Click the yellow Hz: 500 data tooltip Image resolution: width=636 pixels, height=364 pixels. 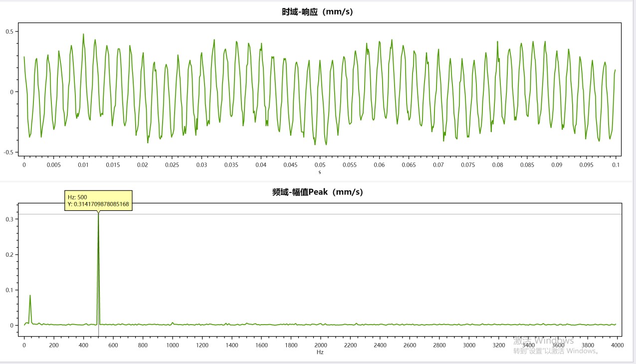tap(98, 200)
